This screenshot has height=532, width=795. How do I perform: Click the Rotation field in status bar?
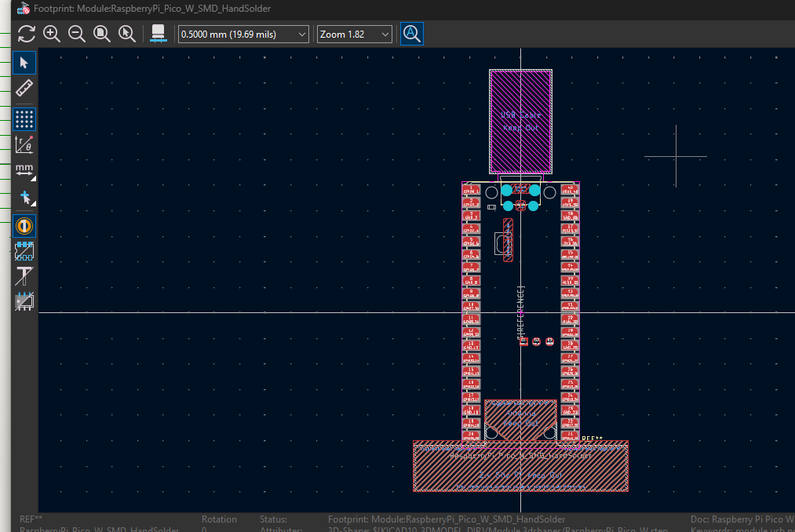click(219, 519)
